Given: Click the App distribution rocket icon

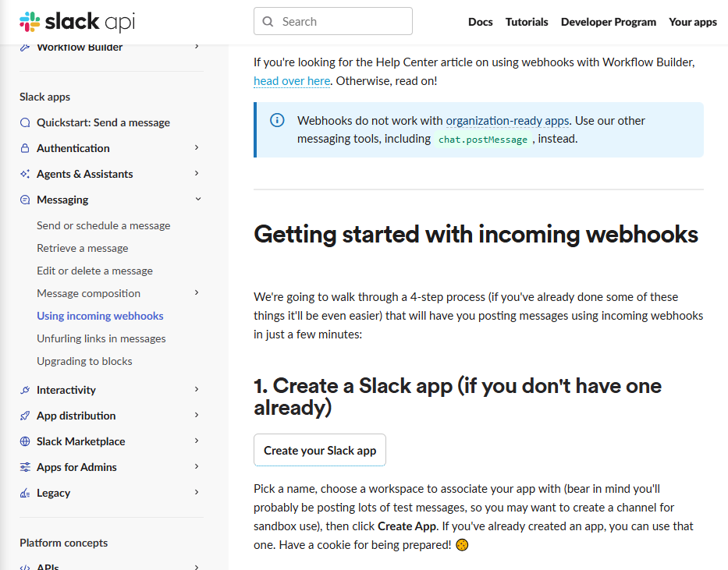Looking at the screenshot, I should tap(25, 416).
